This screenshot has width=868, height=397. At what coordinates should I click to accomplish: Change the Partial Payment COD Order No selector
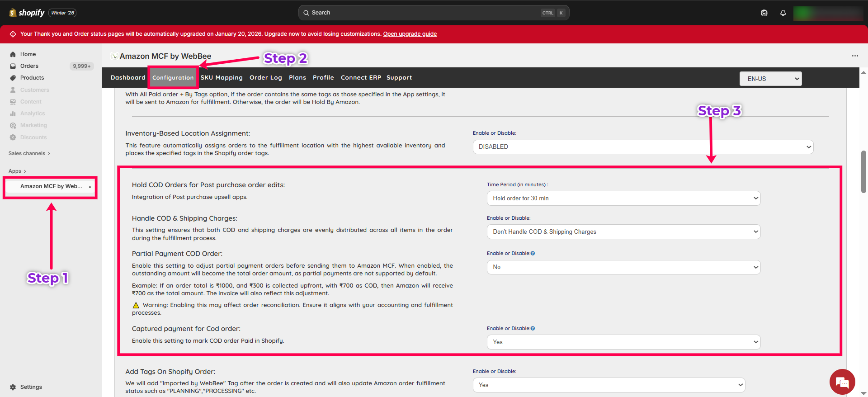pos(623,267)
